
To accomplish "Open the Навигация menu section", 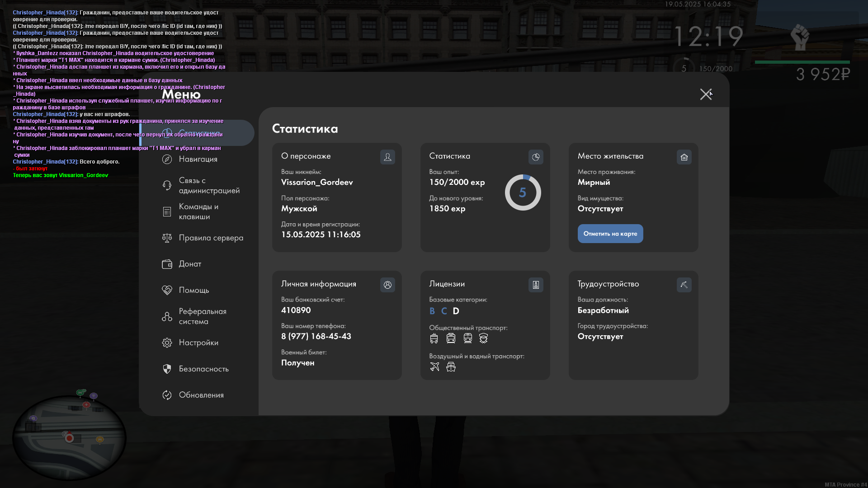I will click(198, 159).
